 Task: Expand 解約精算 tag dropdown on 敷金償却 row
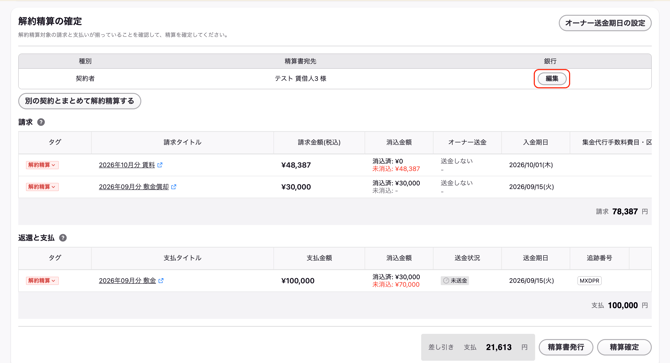(42, 187)
